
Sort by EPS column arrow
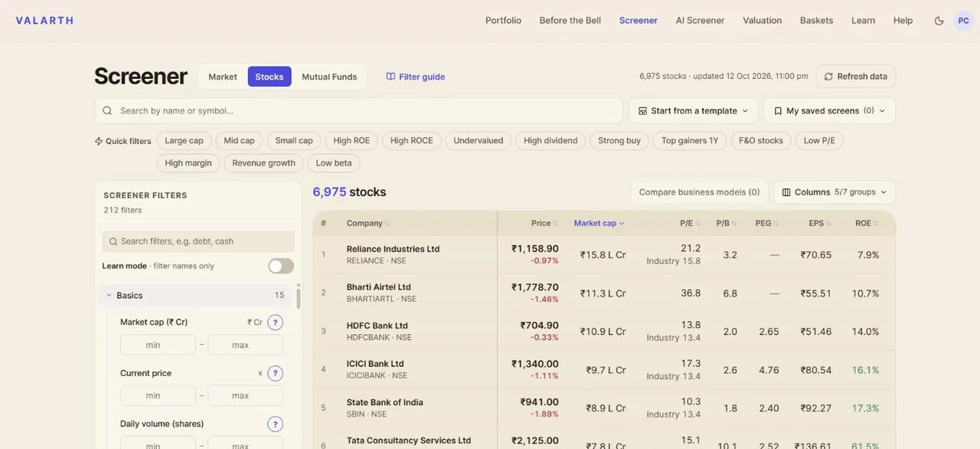(x=828, y=224)
